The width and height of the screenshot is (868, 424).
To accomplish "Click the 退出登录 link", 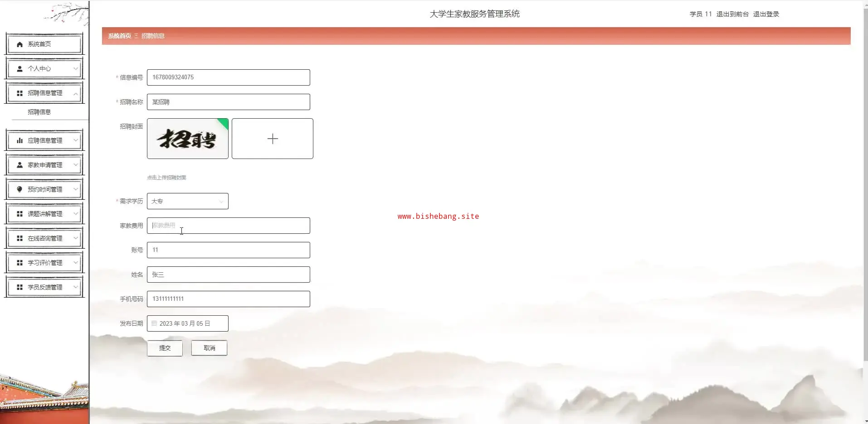I will tap(766, 14).
